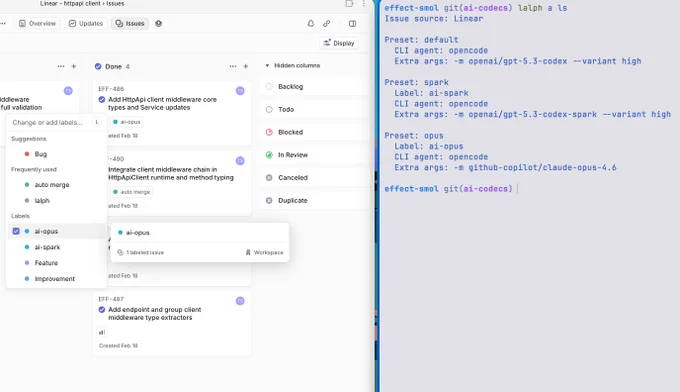Select the lalph label
The image size is (680, 392).
pos(56,200)
